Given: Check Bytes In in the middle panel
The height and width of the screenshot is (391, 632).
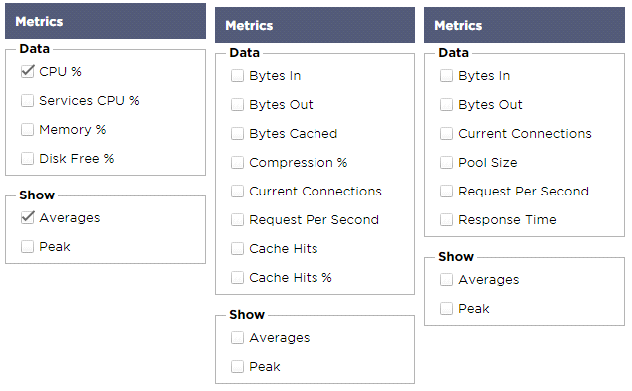Looking at the screenshot, I should point(237,76).
